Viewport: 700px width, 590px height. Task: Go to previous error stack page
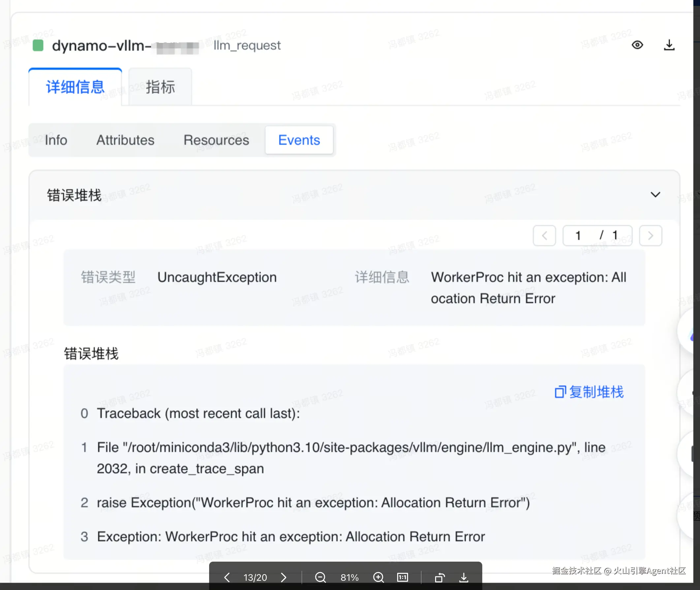[544, 236]
